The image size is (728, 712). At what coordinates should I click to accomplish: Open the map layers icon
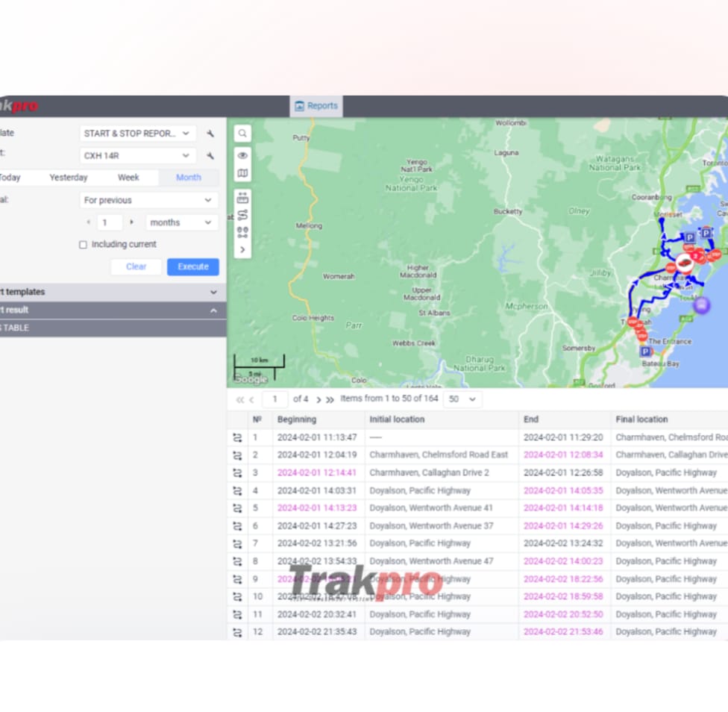[242, 172]
